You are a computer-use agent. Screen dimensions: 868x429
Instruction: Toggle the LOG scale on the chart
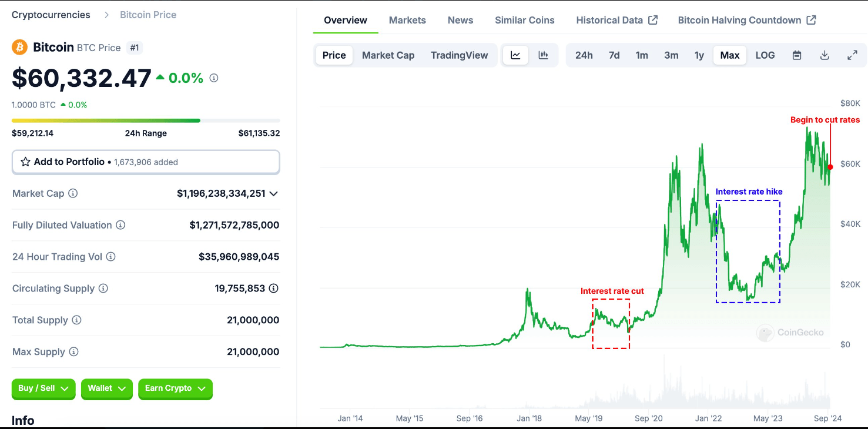[765, 55]
